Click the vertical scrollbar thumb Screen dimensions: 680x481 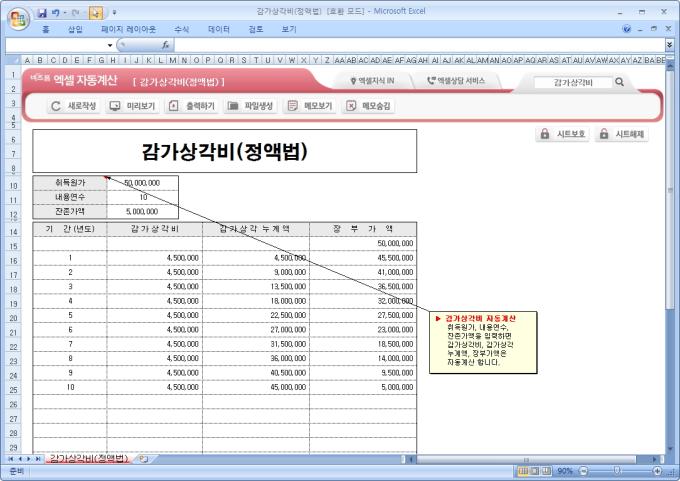pos(670,190)
